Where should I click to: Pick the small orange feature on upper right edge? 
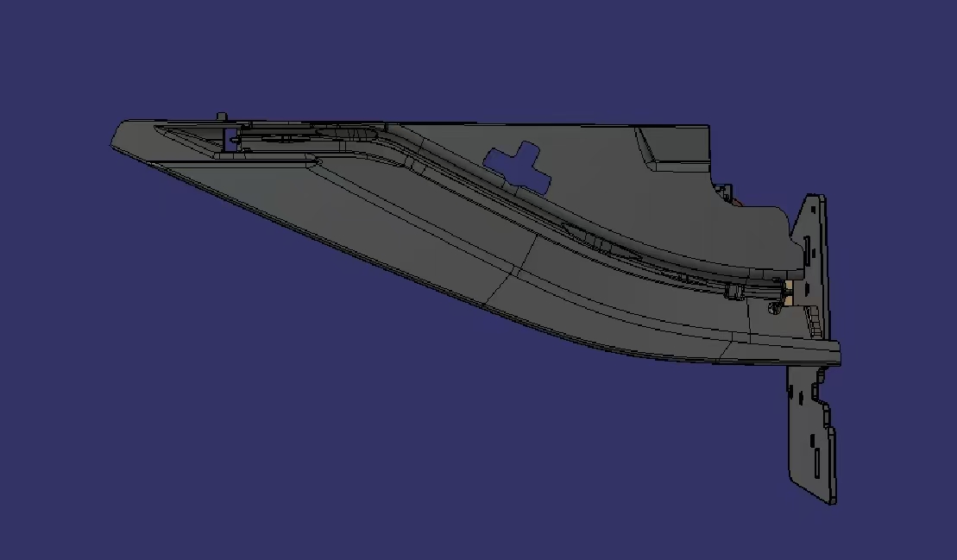pos(738,202)
